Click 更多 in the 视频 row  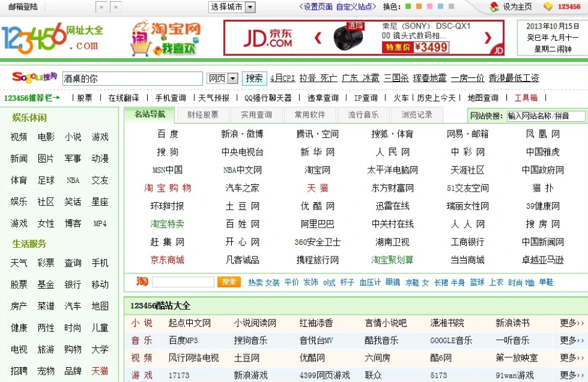pos(572,358)
